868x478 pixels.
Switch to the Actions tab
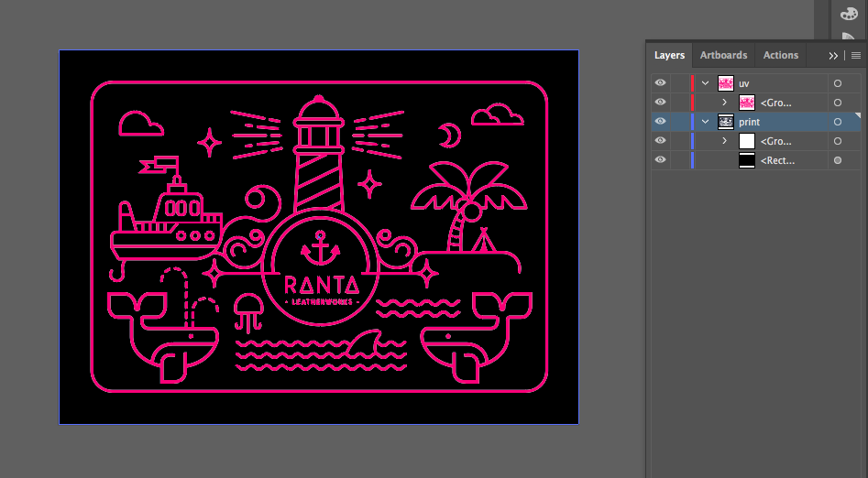click(781, 55)
